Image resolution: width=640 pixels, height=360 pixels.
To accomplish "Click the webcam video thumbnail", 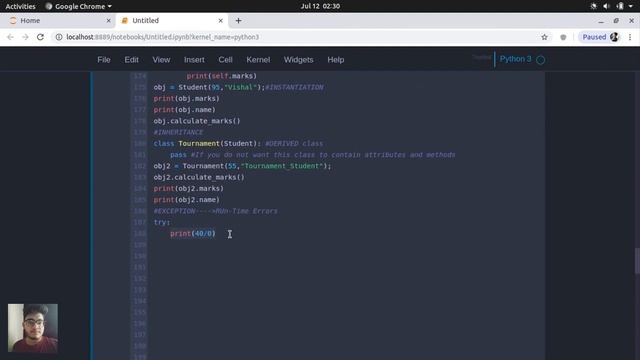I will pos(33,328).
